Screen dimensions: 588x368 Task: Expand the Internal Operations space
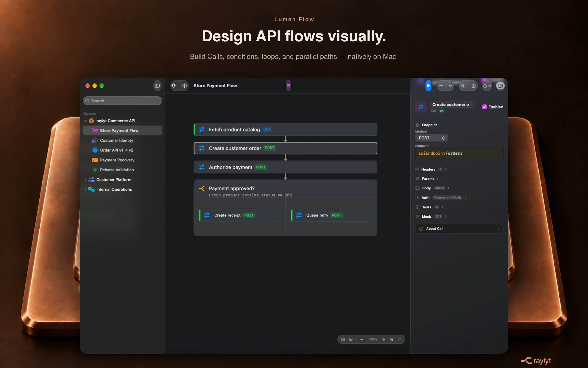[x=85, y=189]
